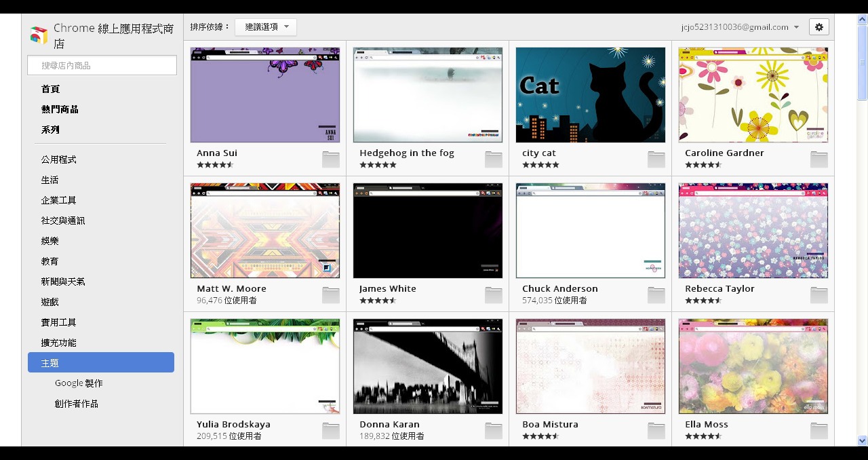Click the Boa Mistura star rating

tap(541, 436)
